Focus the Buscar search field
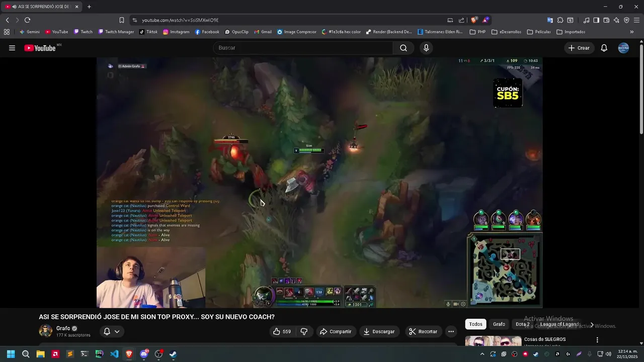This screenshot has width=644, height=362. coord(303,48)
